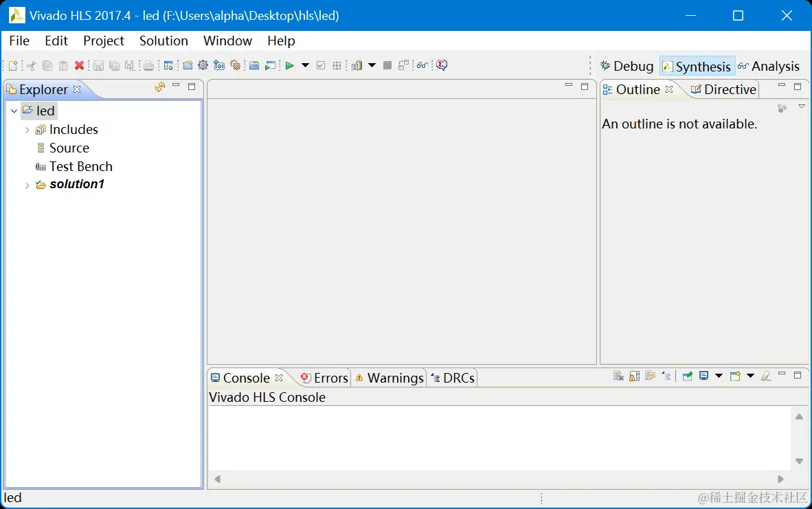The image size is (812, 509).
Task: Open the report icon dropdown arrow
Action: pyautogui.click(x=372, y=65)
